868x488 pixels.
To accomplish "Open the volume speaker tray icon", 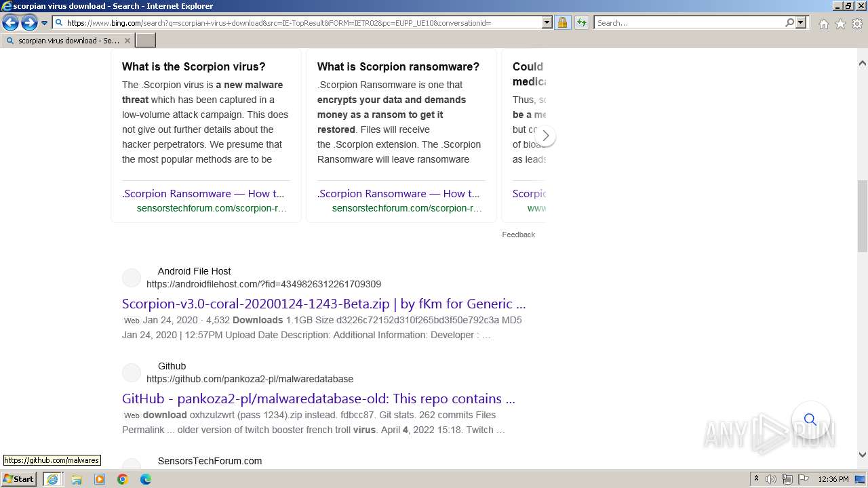I will [x=771, y=479].
